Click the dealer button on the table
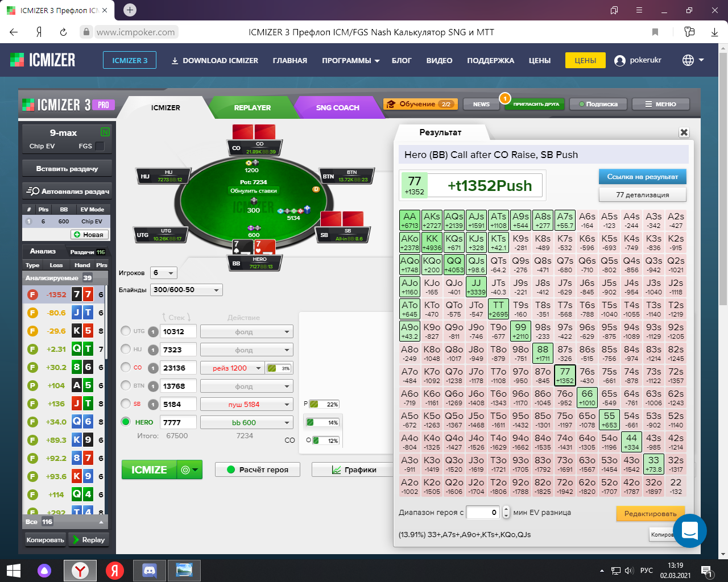Image resolution: width=728 pixels, height=582 pixels. tap(316, 189)
